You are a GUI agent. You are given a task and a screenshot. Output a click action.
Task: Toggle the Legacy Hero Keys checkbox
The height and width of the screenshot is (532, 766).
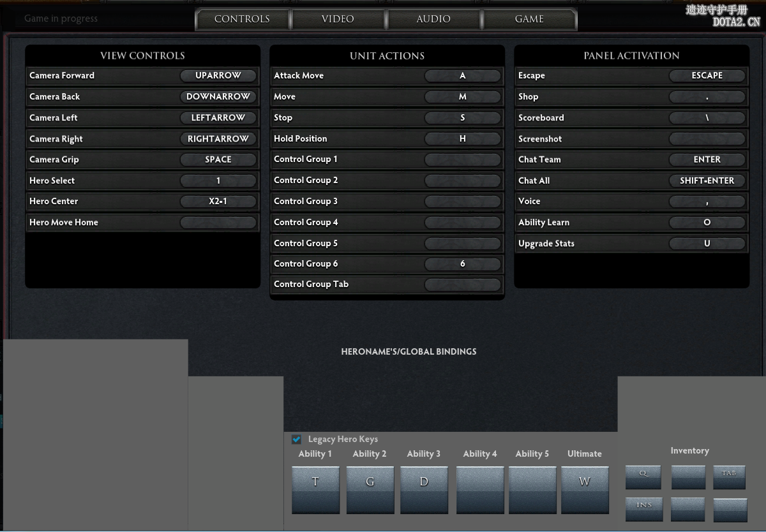[297, 440]
